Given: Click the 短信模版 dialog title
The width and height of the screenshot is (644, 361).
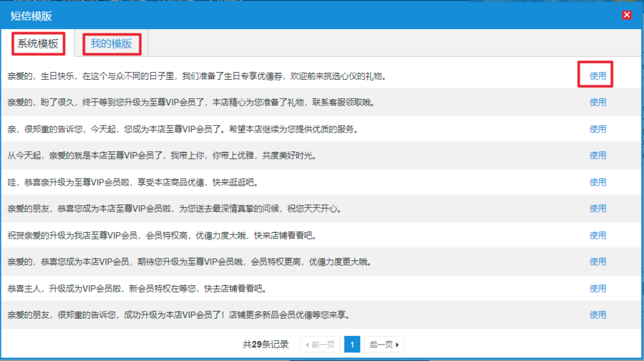Looking at the screenshot, I should [x=31, y=16].
